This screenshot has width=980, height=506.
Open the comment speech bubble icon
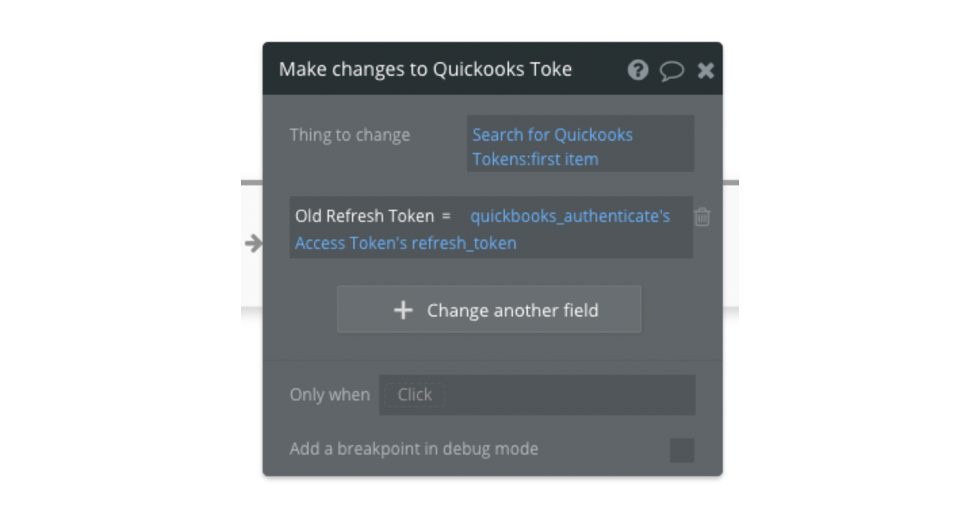(x=671, y=70)
